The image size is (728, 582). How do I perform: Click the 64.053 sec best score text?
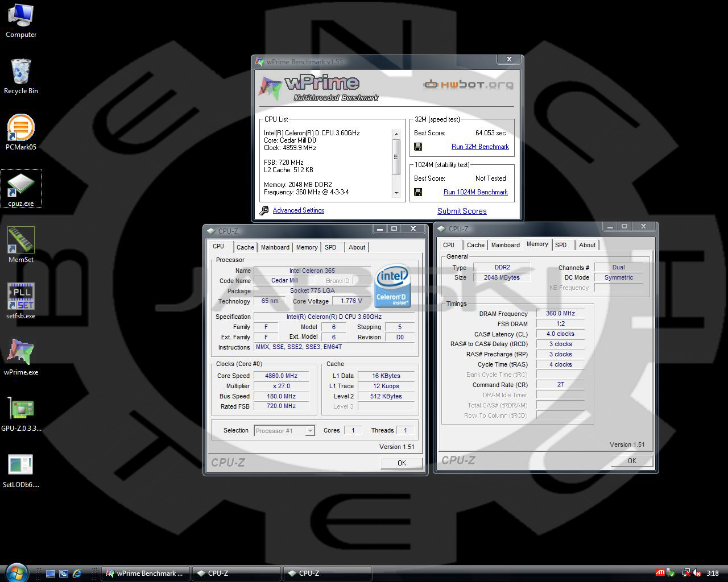[490, 133]
